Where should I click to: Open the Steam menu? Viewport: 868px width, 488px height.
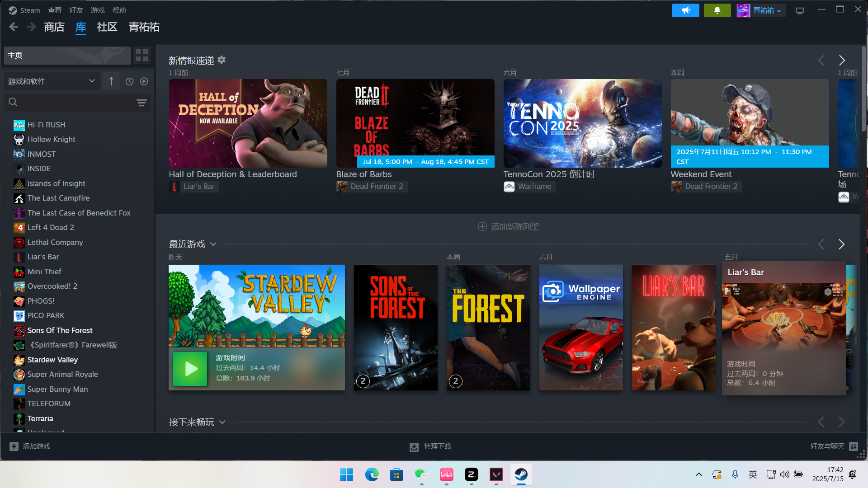24,10
